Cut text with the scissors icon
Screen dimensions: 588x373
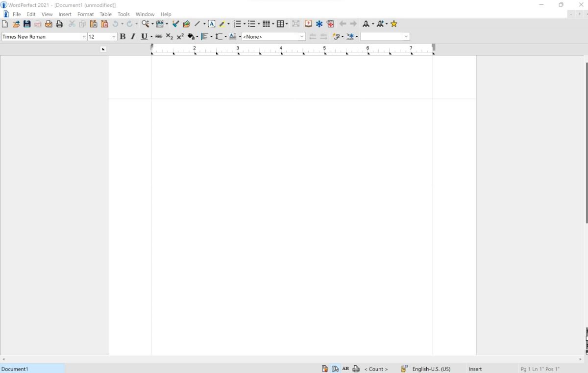point(72,24)
